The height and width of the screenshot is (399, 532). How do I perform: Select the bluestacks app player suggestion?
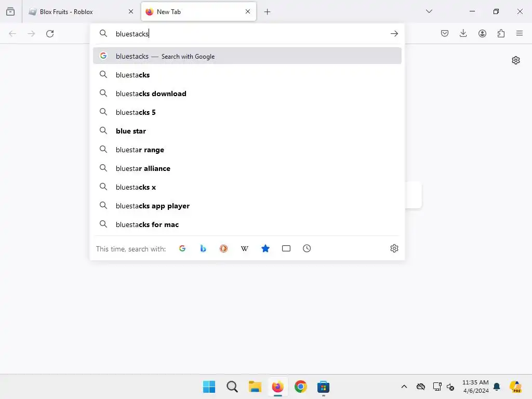click(247, 206)
